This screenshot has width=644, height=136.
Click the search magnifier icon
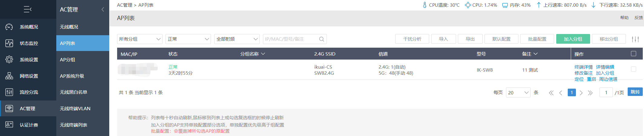click(321, 39)
